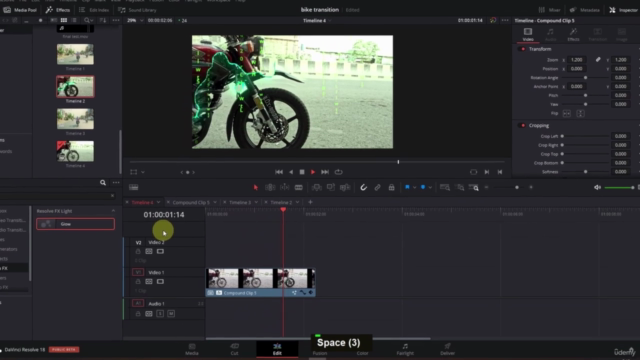Open dropdown arrow on Timeline 4 tab
The image size is (640, 360).
(158, 202)
